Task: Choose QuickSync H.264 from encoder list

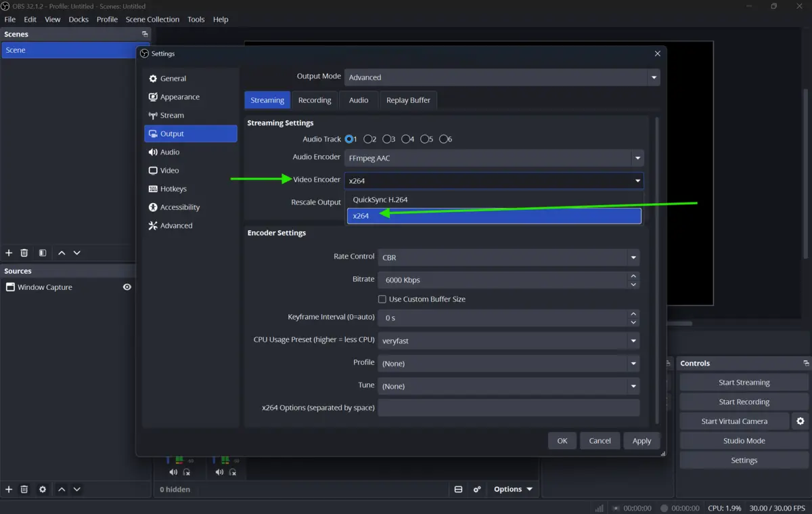Action: coord(494,200)
